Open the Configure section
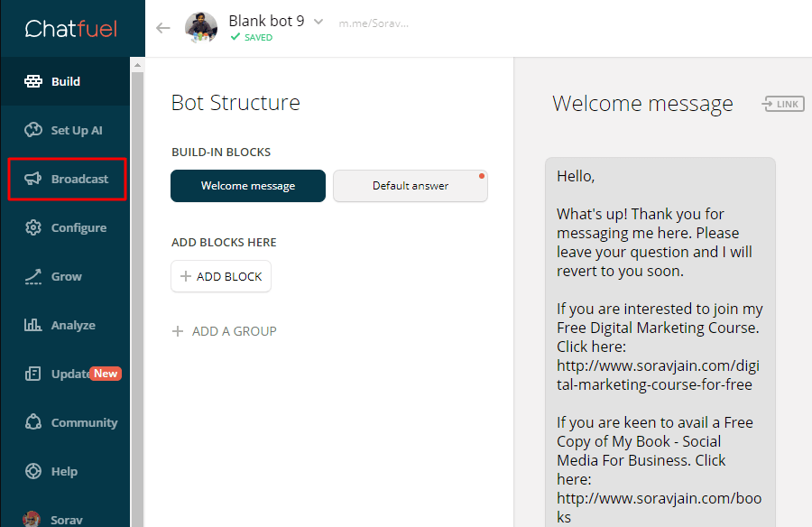812x527 pixels. pos(65,227)
